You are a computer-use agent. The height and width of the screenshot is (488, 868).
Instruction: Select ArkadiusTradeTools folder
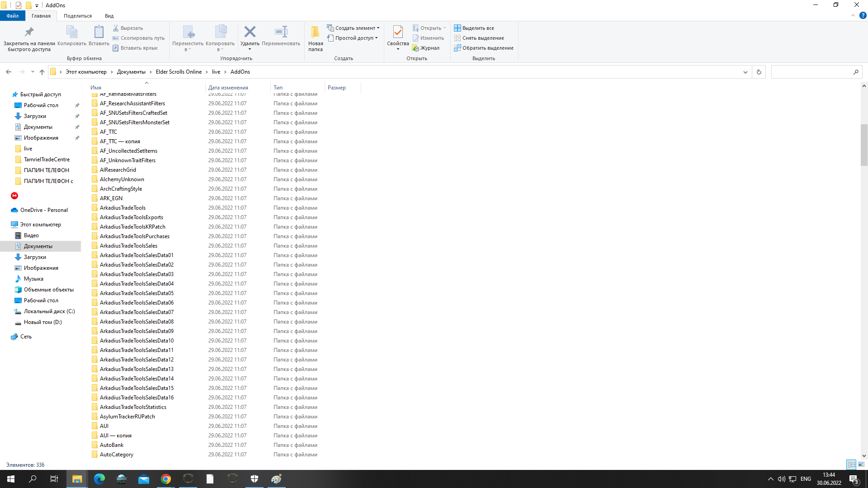(123, 208)
